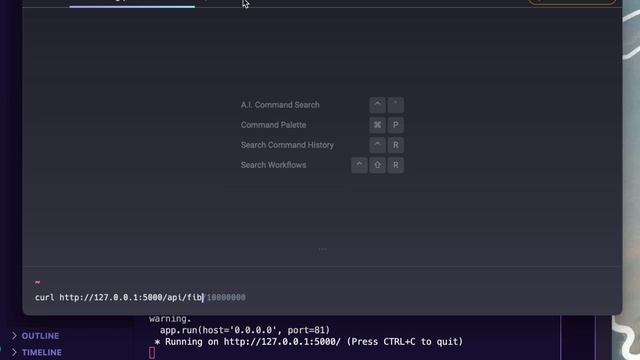Viewport: 640px width, 360px height.
Task: Click the P key cap beside Command Palette
Action: 396,125
